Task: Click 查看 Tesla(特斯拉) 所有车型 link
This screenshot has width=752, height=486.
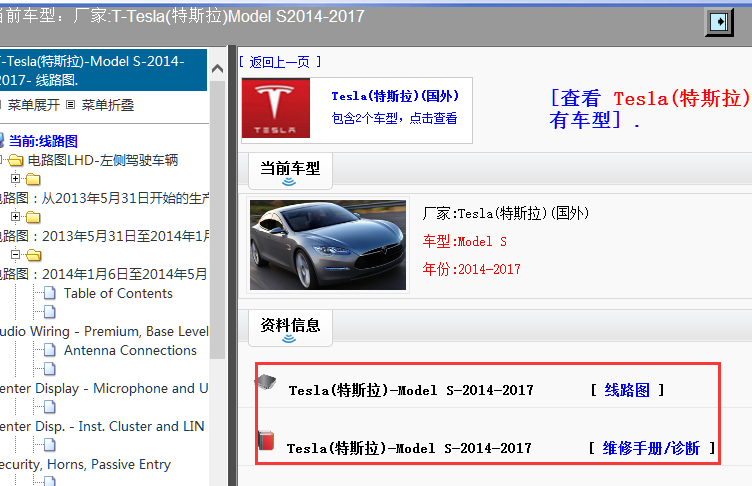Action: pos(650,109)
